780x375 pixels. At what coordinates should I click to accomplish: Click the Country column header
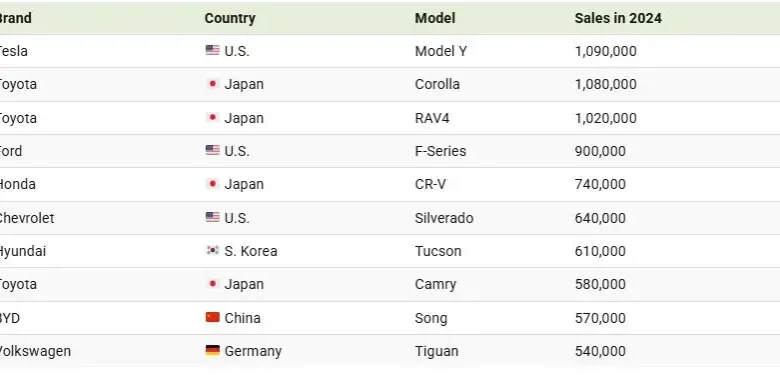click(230, 18)
